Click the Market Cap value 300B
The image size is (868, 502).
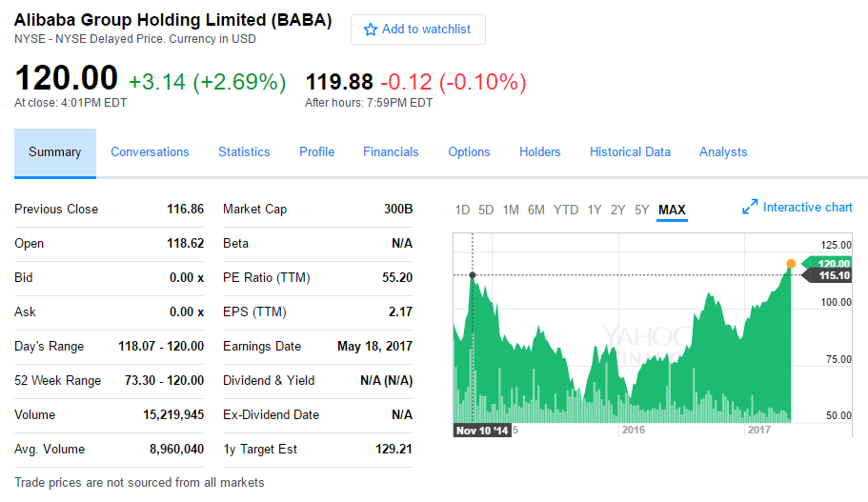click(398, 210)
